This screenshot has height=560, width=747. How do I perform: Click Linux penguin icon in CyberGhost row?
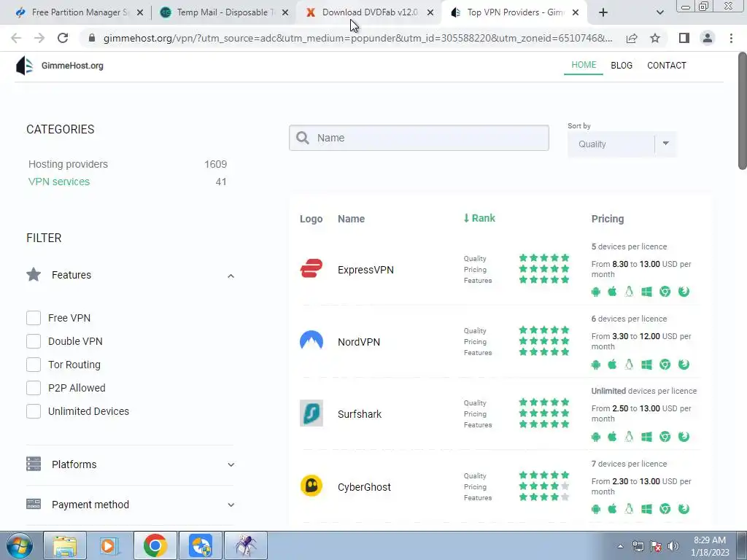pos(629,508)
